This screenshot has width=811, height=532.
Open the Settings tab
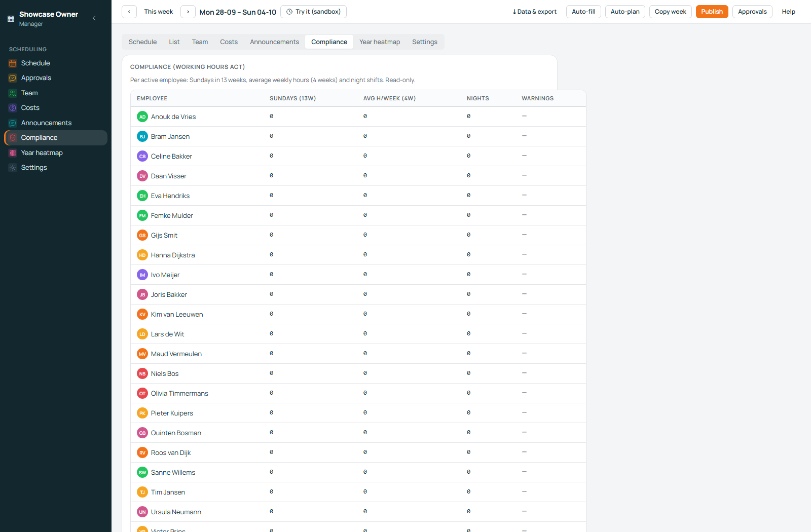pyautogui.click(x=425, y=42)
